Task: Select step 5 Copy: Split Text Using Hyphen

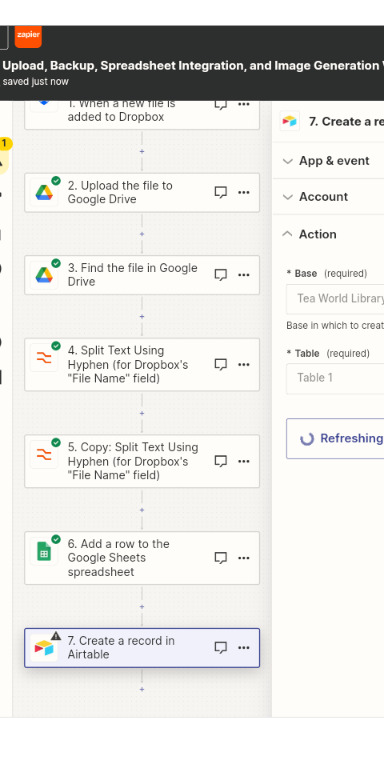Action: click(x=142, y=461)
